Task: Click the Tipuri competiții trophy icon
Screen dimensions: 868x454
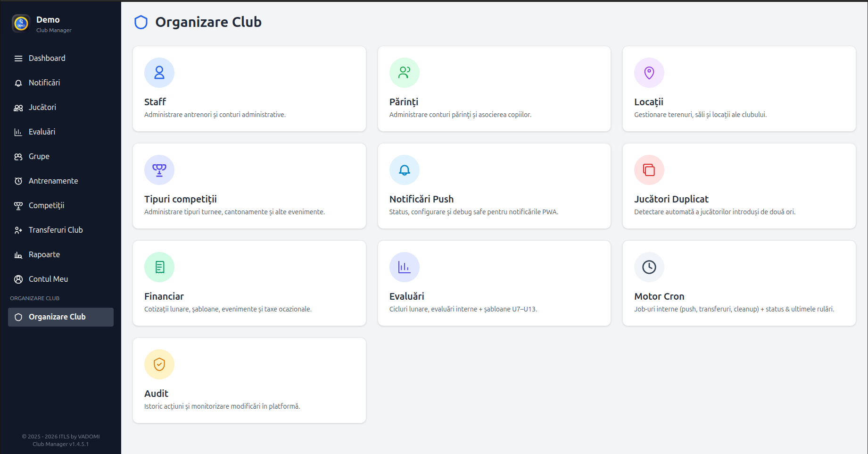Action: tap(159, 170)
